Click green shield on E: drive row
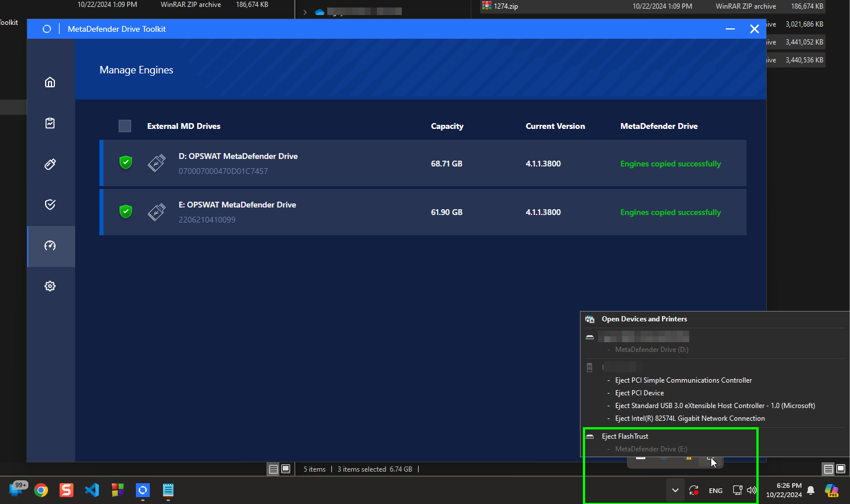 tap(125, 212)
